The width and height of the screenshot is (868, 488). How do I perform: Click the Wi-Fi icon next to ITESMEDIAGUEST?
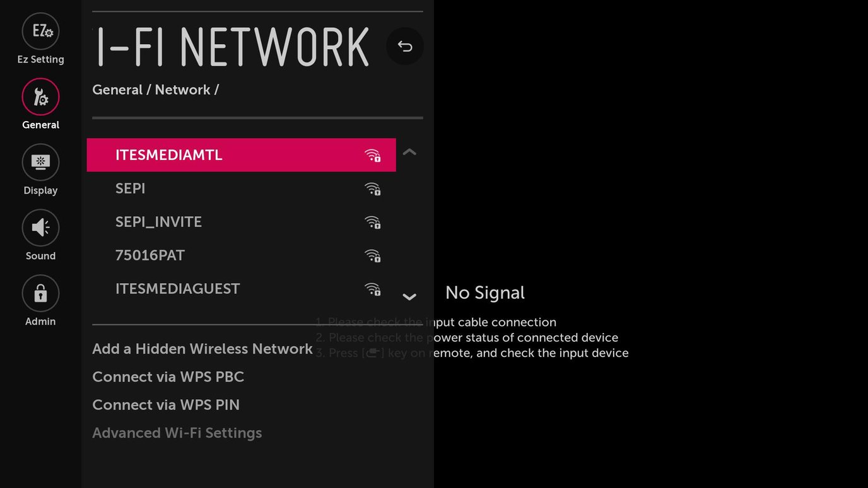pyautogui.click(x=373, y=289)
